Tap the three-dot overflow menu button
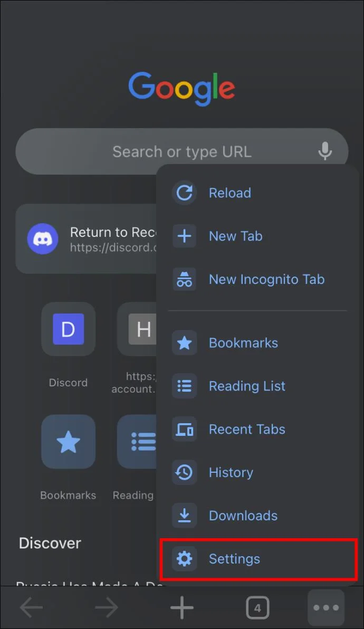The width and height of the screenshot is (364, 629). pyautogui.click(x=325, y=607)
